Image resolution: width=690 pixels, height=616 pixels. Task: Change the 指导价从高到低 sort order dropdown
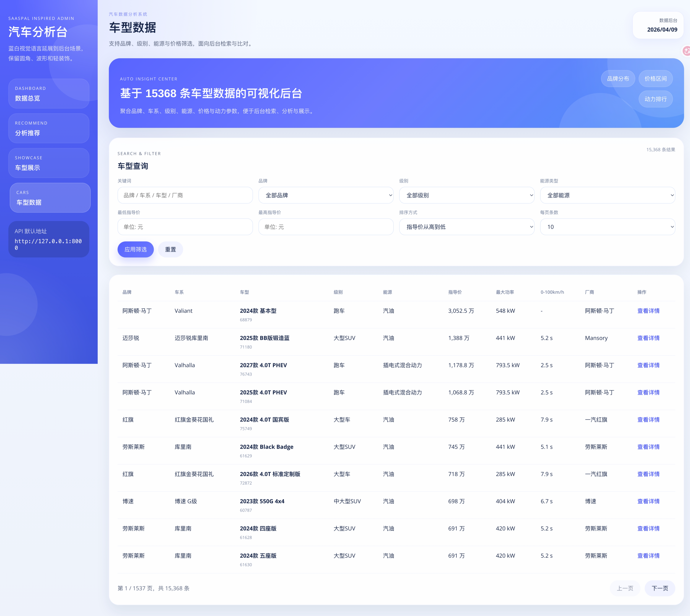466,227
